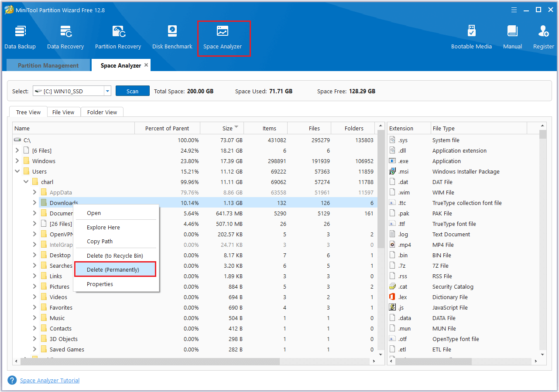This screenshot has height=392, width=559.
Task: Expand the 3D Objects folder node
Action: [34, 339]
